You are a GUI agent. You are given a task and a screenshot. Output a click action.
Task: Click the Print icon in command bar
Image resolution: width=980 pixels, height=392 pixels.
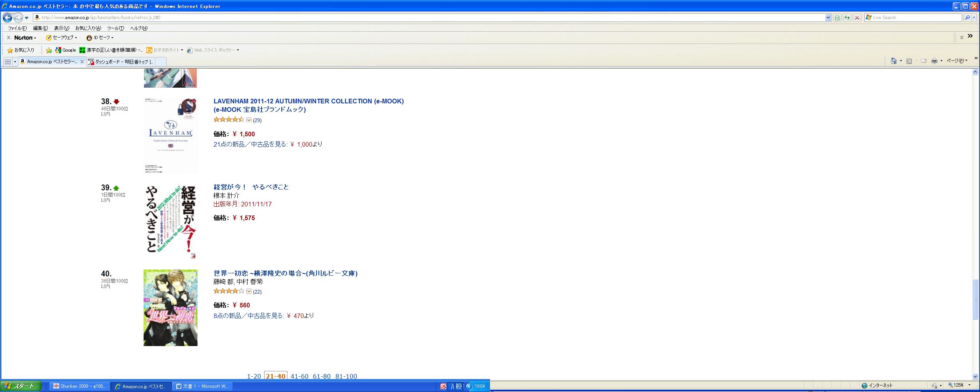click(934, 61)
